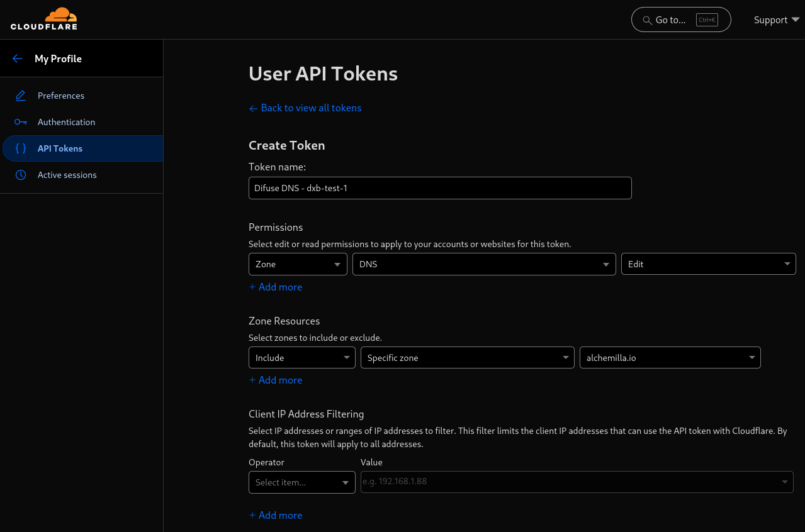The image size is (805, 532).
Task: Click Add more under IP Address Filtering
Action: pos(276,515)
